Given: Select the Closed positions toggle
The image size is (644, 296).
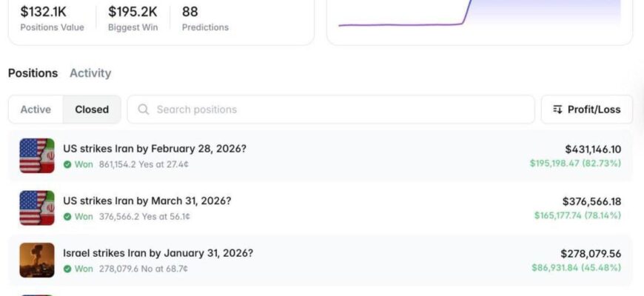Looking at the screenshot, I should coord(92,110).
